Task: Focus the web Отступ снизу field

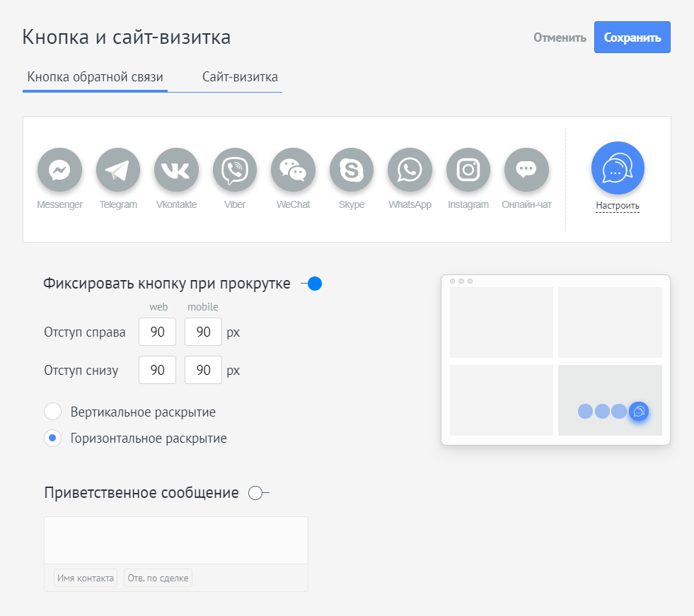Action: pyautogui.click(x=157, y=369)
